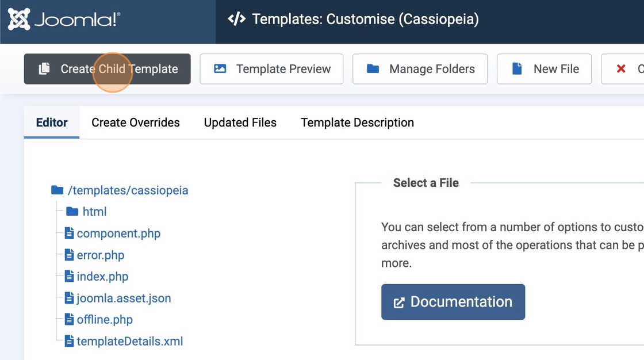This screenshot has height=360, width=644.
Task: Open the Documentation button link
Action: [453, 302]
